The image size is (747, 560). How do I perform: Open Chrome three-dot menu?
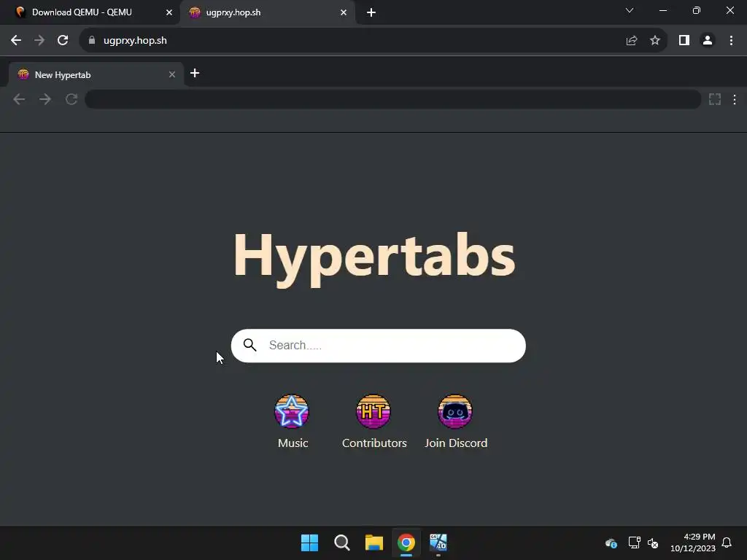pos(731,41)
